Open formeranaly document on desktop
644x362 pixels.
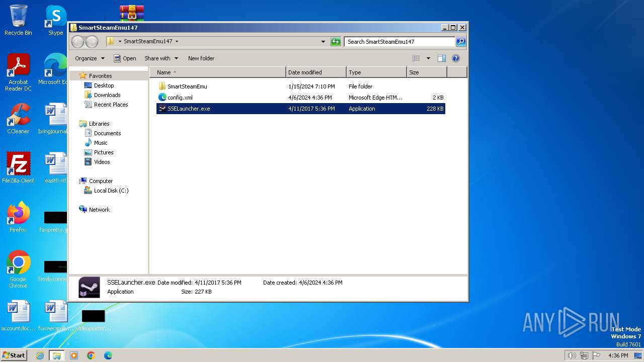coord(56,316)
